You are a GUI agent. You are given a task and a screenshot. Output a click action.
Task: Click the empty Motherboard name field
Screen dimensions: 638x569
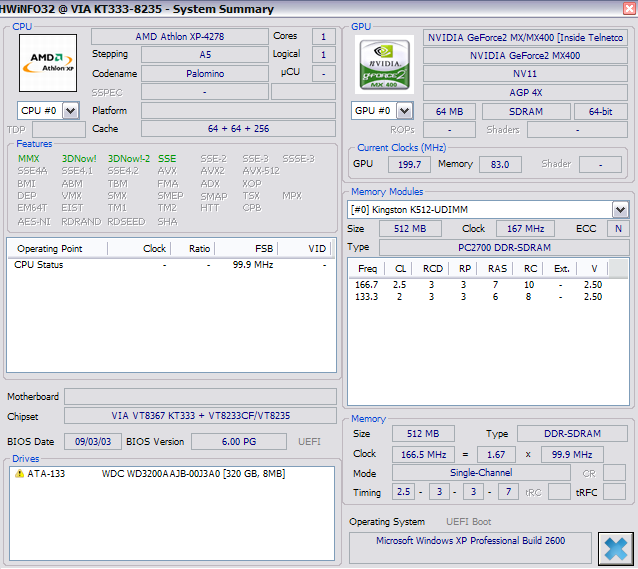pyautogui.click(x=201, y=396)
